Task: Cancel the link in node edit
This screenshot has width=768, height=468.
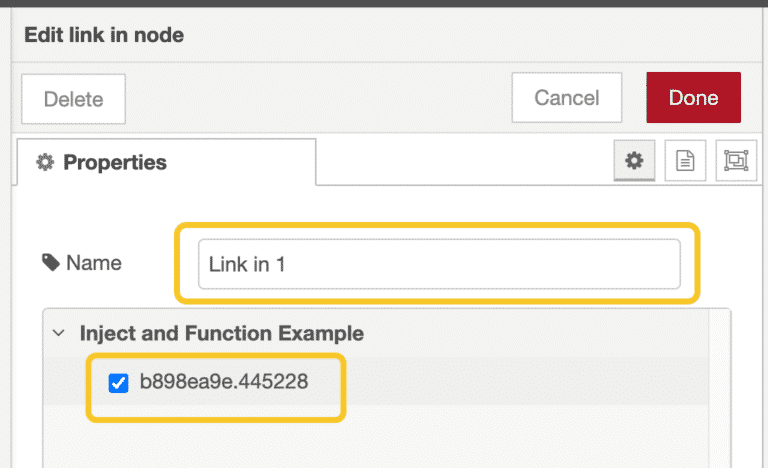Action: tap(567, 98)
